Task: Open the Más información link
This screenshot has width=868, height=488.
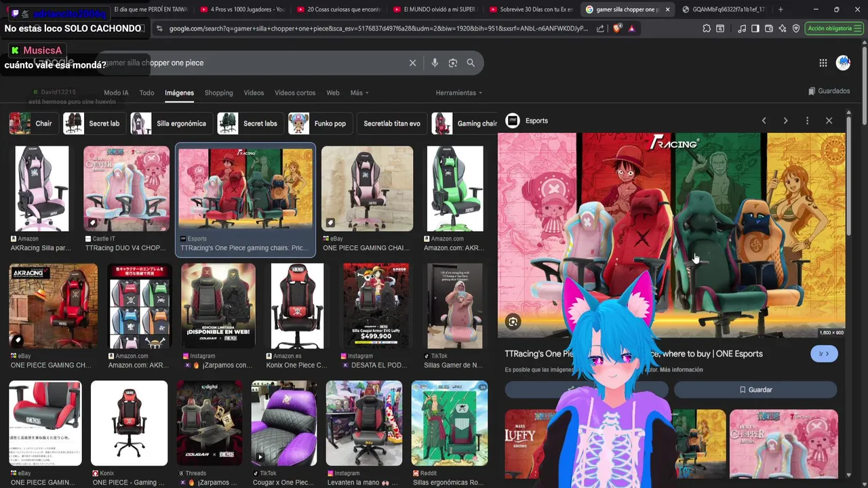Action: tap(681, 370)
